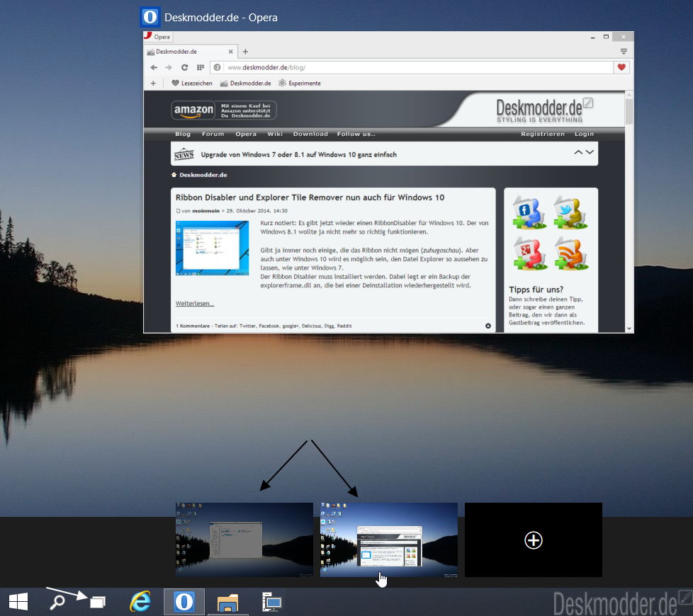
Task: Open the Windows Start menu
Action: pos(18,601)
